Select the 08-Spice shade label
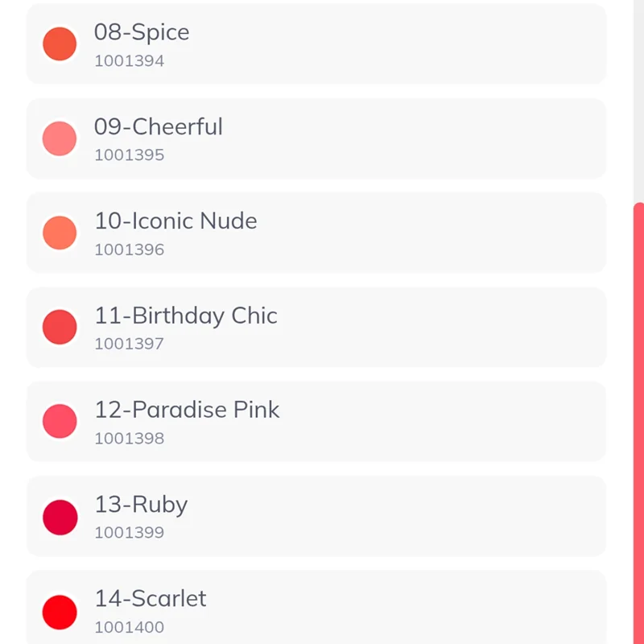This screenshot has width=644, height=644. tap(142, 32)
